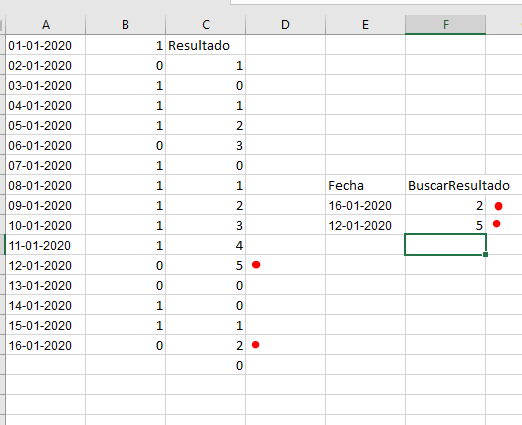Click the BuscarResultado value 5 cell
522x425 pixels.
pos(445,225)
